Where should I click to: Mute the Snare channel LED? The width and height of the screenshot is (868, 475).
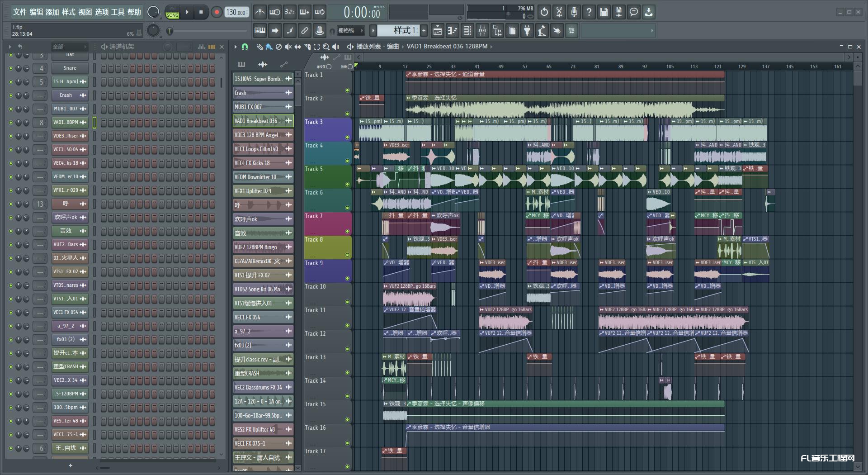11,68
